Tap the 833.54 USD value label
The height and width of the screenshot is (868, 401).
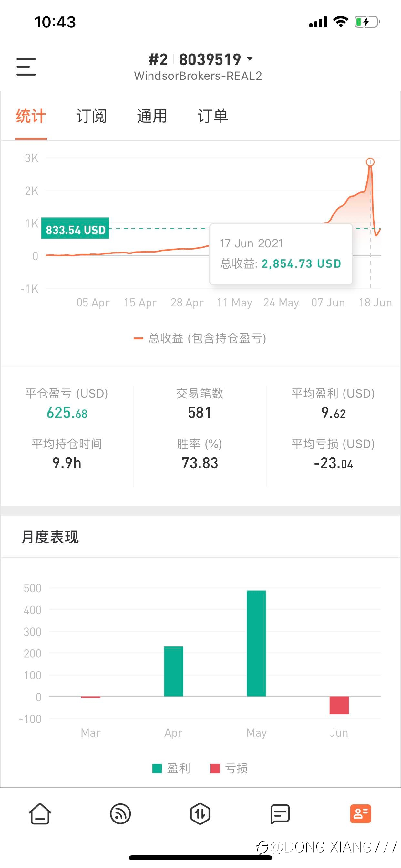tap(76, 230)
